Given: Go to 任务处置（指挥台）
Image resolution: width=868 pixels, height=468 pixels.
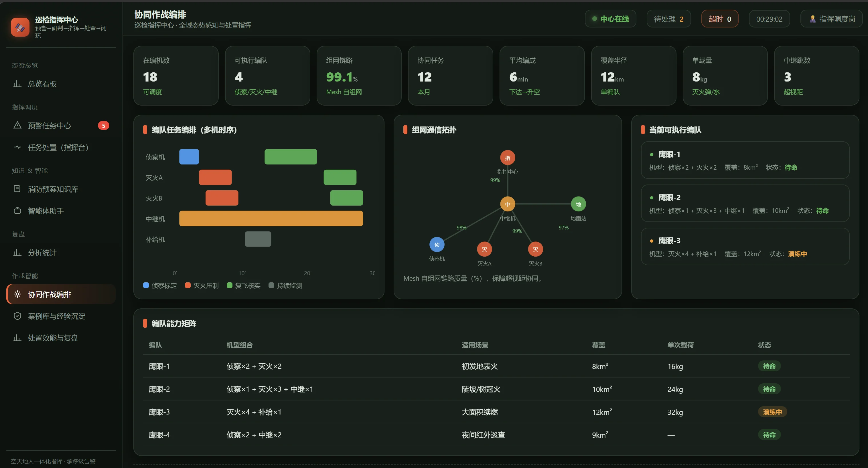Looking at the screenshot, I should (61, 147).
